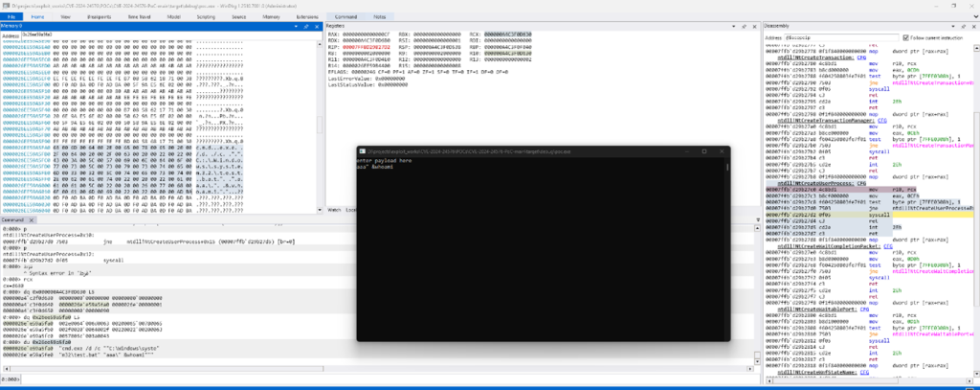Click the RSP register value

tap(436, 46)
